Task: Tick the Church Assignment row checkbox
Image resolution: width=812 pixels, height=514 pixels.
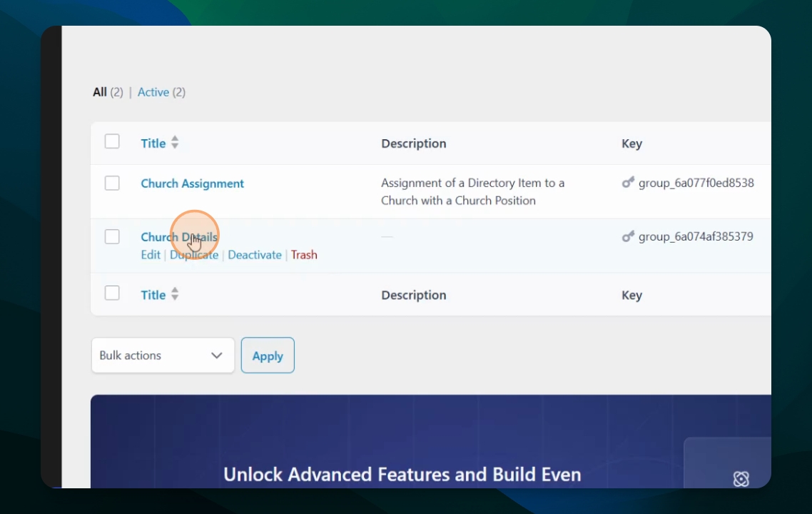Action: (x=112, y=183)
